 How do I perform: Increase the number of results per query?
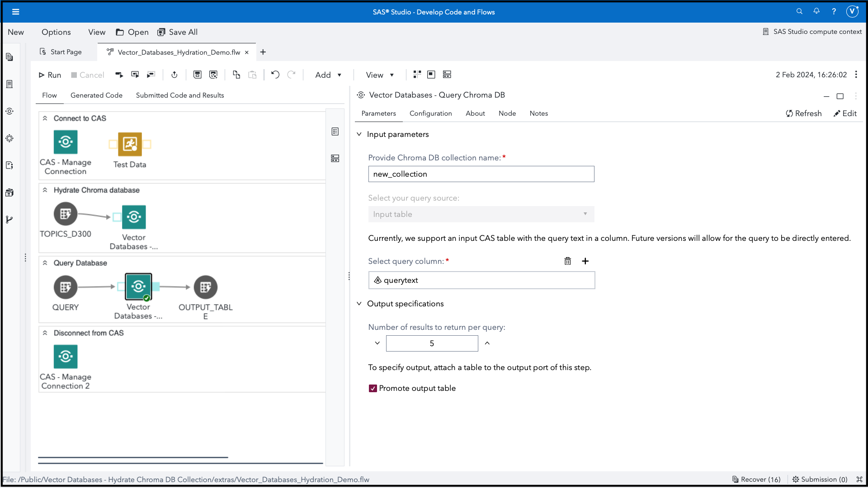pos(487,343)
